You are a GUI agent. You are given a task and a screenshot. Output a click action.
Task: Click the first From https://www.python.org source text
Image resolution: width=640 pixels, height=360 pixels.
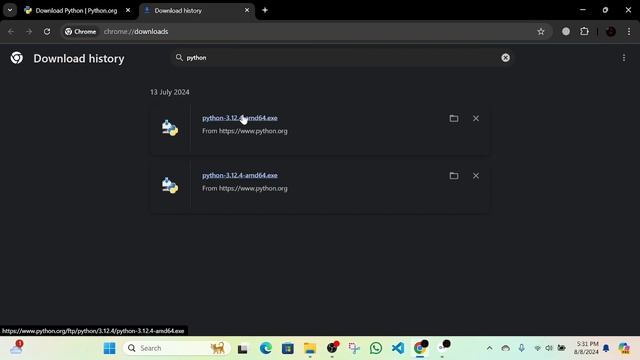(x=245, y=131)
